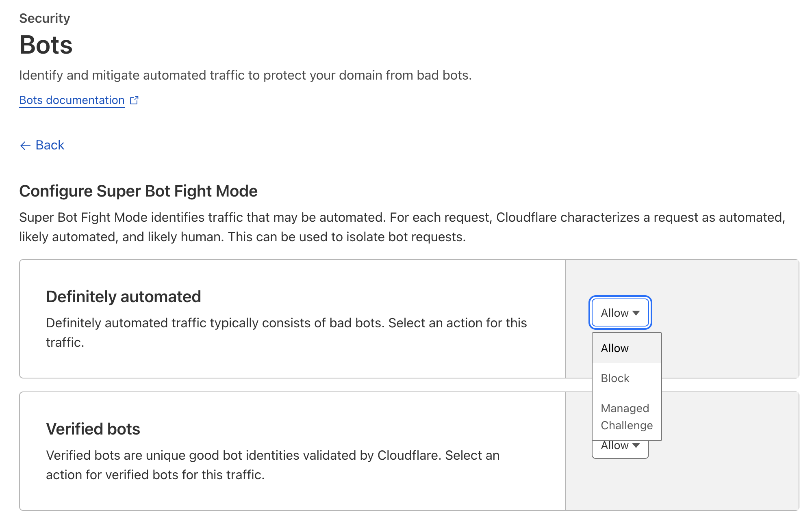This screenshot has width=812, height=519.
Task: Open the Verified bots action dropdown
Action: point(620,449)
